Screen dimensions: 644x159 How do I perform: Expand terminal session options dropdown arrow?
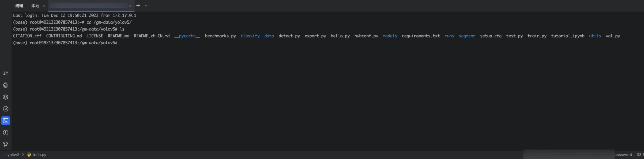pyautogui.click(x=146, y=6)
